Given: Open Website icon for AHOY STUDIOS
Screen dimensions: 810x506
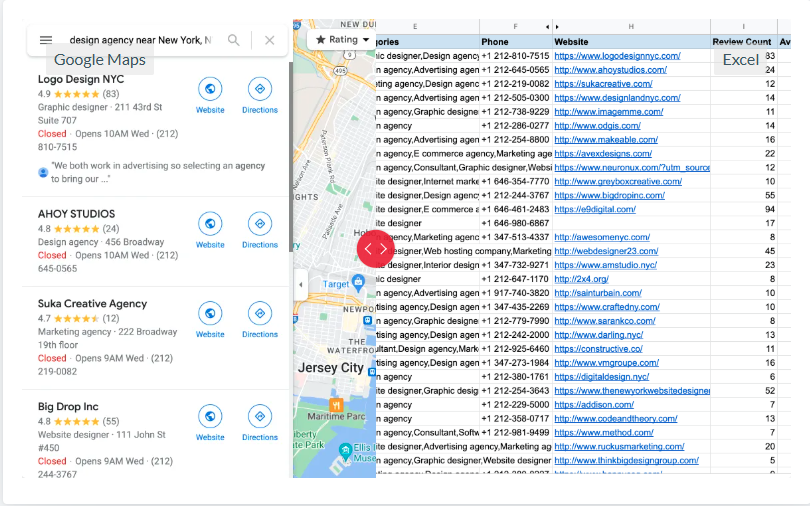Looking at the screenshot, I should pos(210,224).
